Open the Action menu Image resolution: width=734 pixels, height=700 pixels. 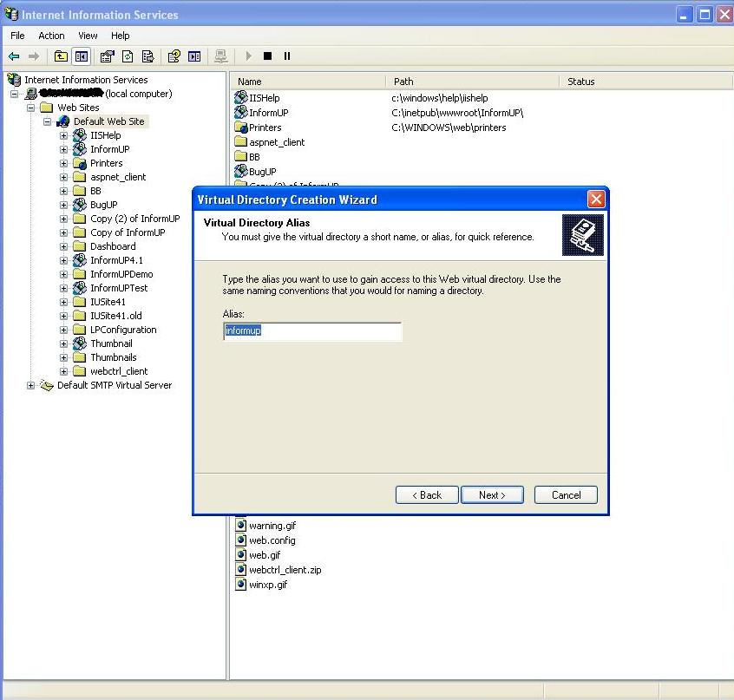point(51,36)
